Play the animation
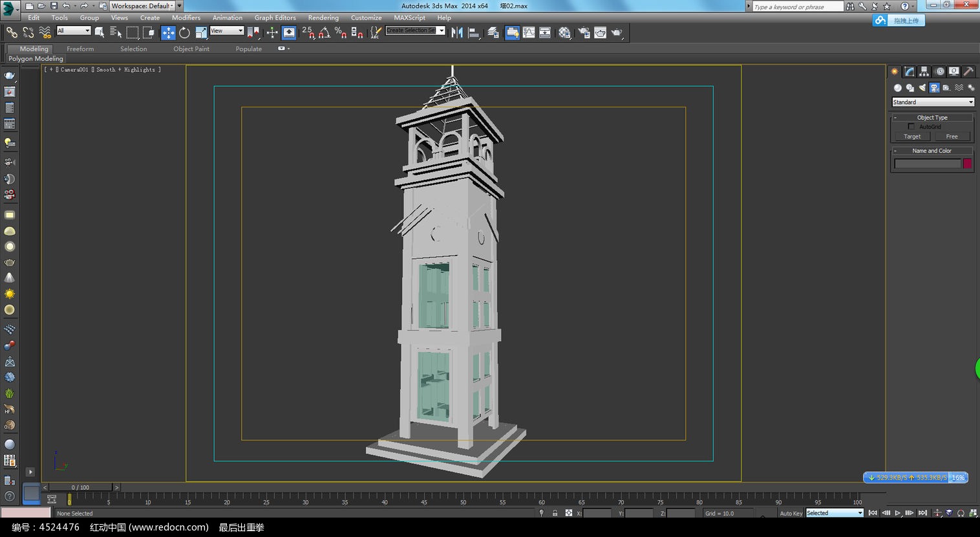Image resolution: width=980 pixels, height=537 pixels. (x=898, y=513)
